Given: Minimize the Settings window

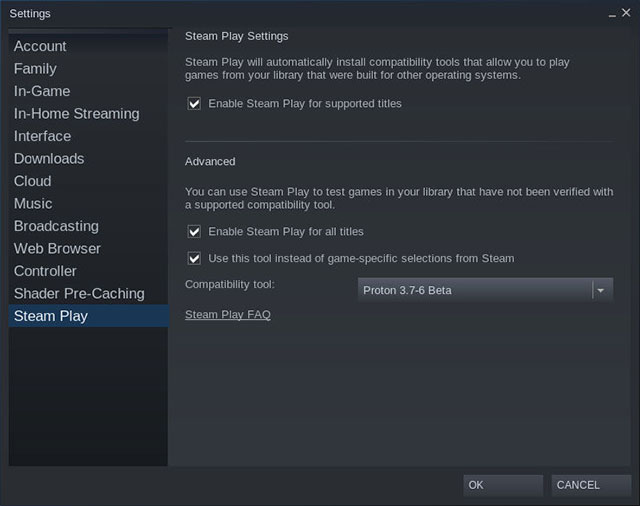Looking at the screenshot, I should [x=611, y=13].
